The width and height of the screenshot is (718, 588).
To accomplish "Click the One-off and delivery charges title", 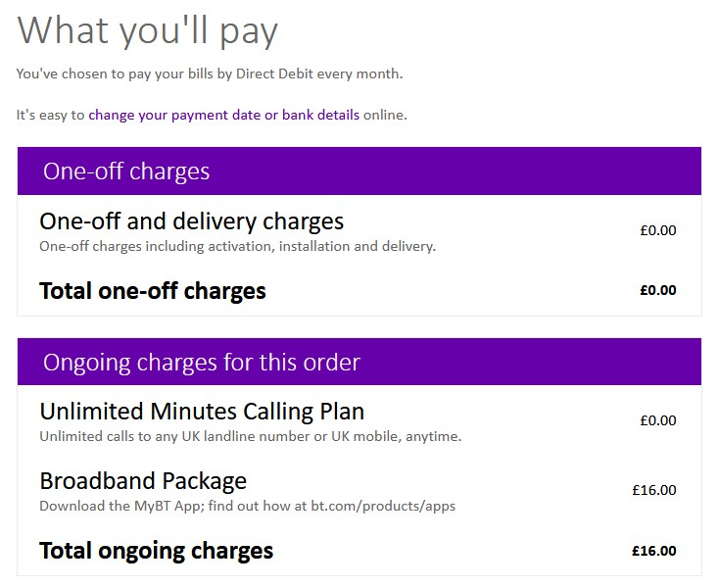I will [191, 221].
